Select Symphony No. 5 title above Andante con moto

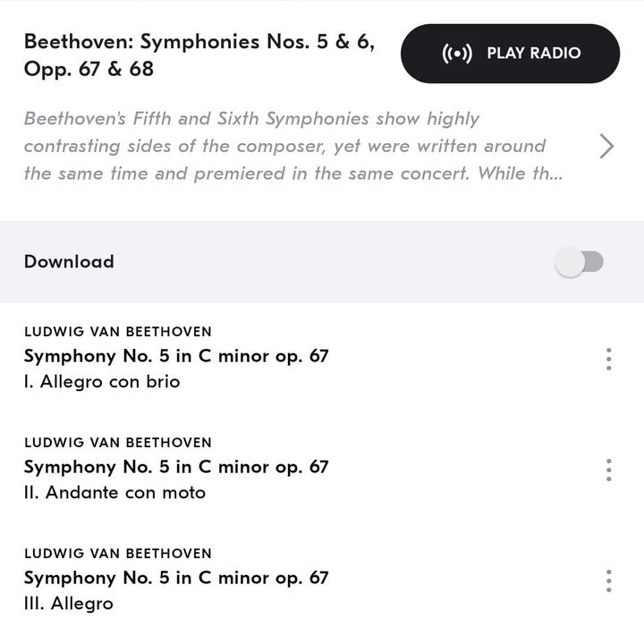click(176, 467)
